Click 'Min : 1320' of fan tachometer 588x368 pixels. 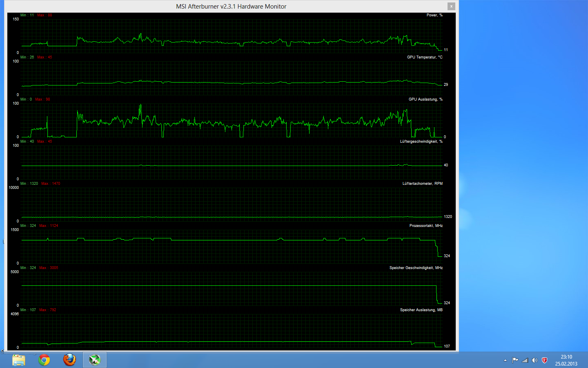tap(29, 184)
